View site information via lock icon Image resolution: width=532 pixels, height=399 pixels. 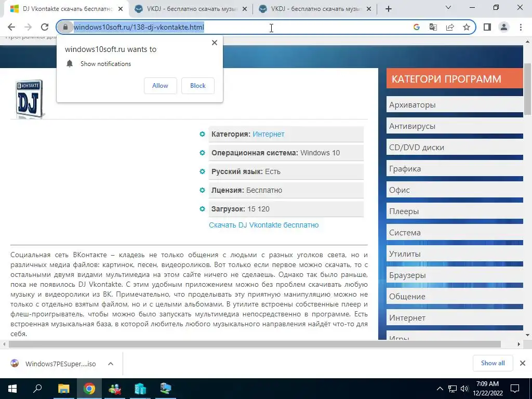click(65, 27)
